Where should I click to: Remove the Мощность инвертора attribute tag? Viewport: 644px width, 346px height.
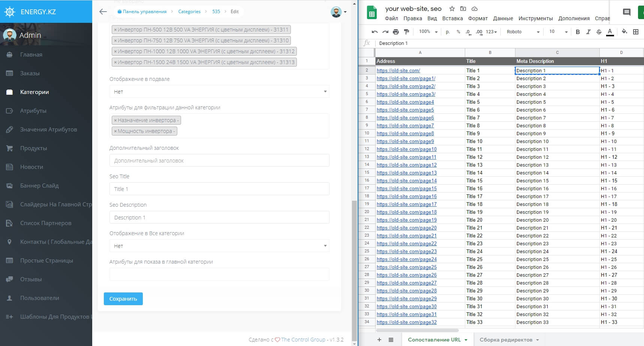tap(115, 131)
